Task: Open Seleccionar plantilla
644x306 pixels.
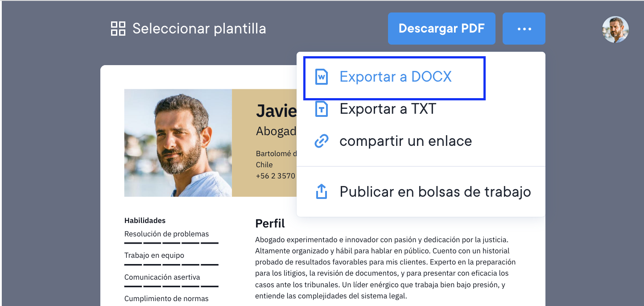Action: point(199,29)
